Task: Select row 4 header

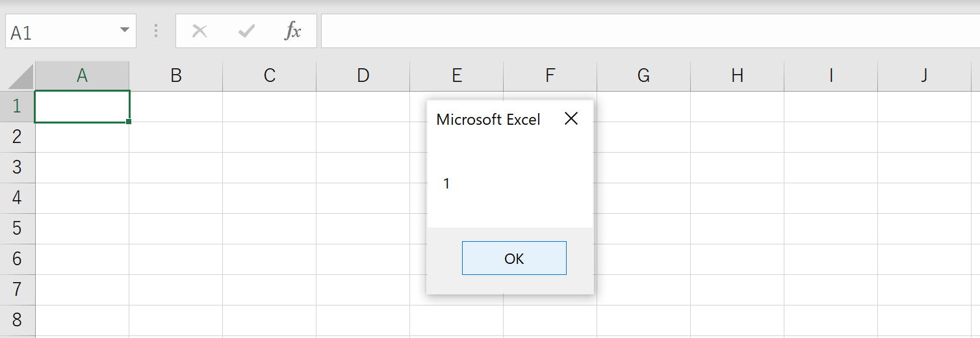Action: point(17,198)
